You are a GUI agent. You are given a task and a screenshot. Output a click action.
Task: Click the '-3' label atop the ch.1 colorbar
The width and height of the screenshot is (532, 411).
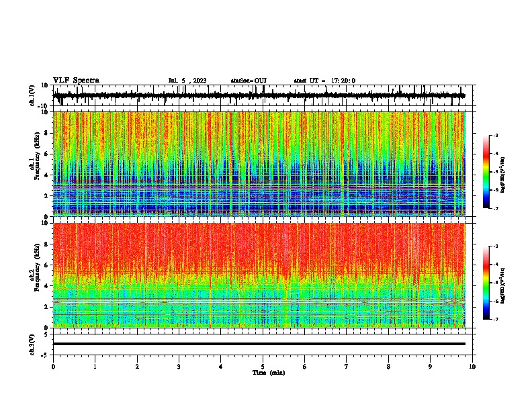click(495, 135)
